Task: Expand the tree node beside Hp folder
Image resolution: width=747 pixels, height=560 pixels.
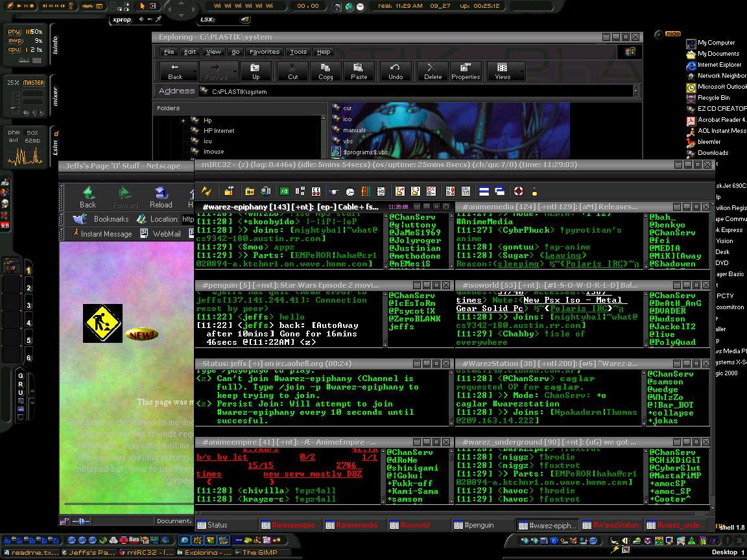Action: click(184, 121)
